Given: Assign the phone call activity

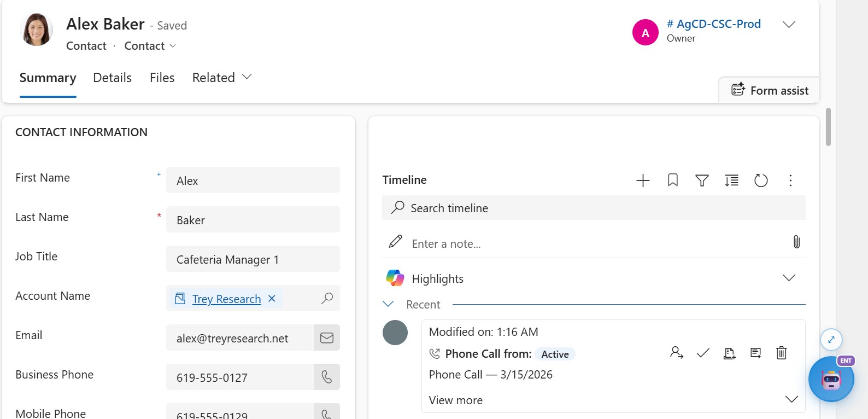Looking at the screenshot, I should 677,353.
